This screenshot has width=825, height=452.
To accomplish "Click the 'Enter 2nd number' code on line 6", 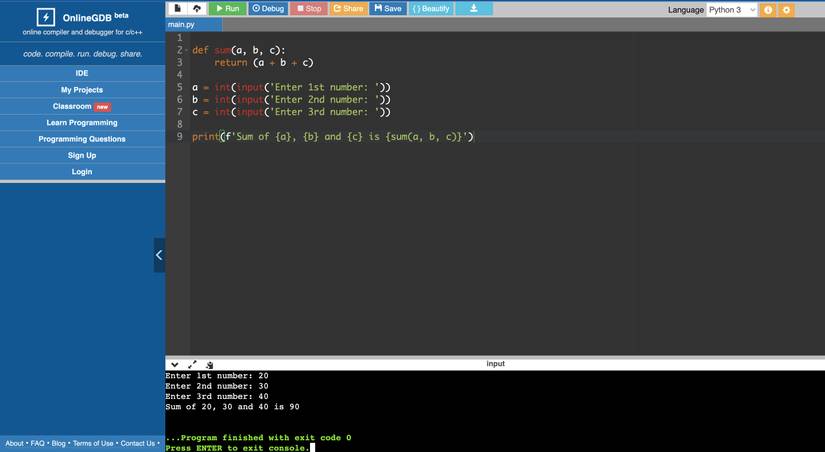I will coord(291,99).
